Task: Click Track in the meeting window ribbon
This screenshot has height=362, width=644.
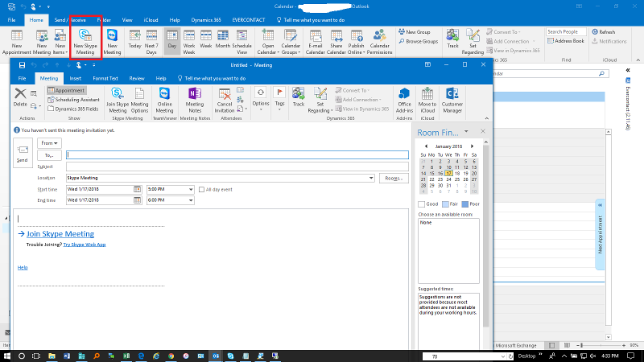Action: (x=299, y=97)
